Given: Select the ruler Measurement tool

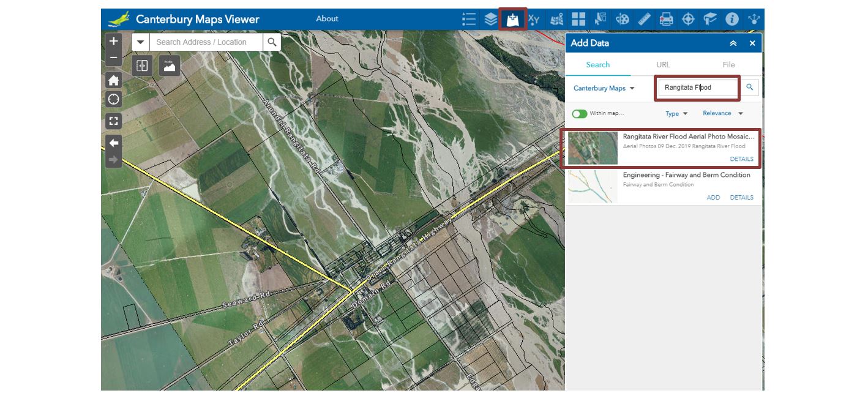Looking at the screenshot, I should tap(644, 19).
